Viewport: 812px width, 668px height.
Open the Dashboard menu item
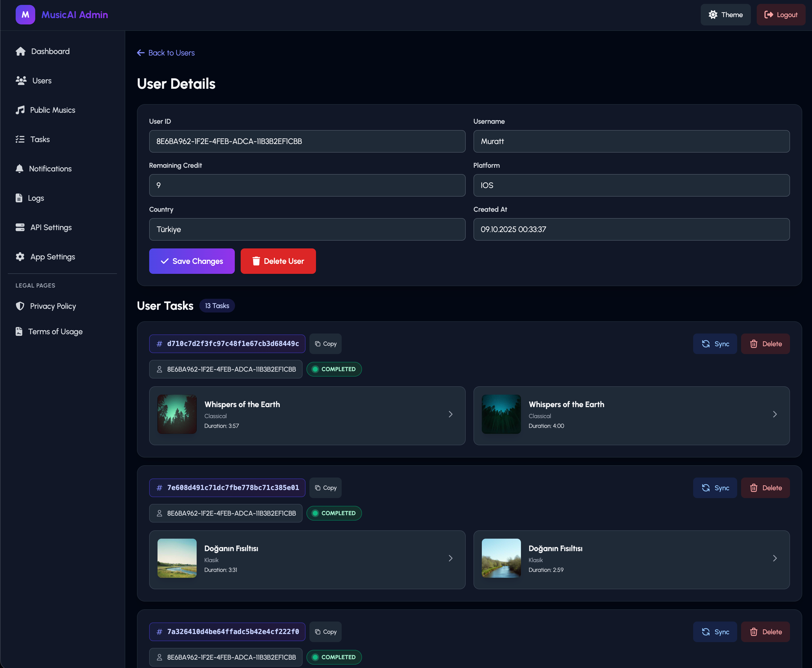(62, 51)
